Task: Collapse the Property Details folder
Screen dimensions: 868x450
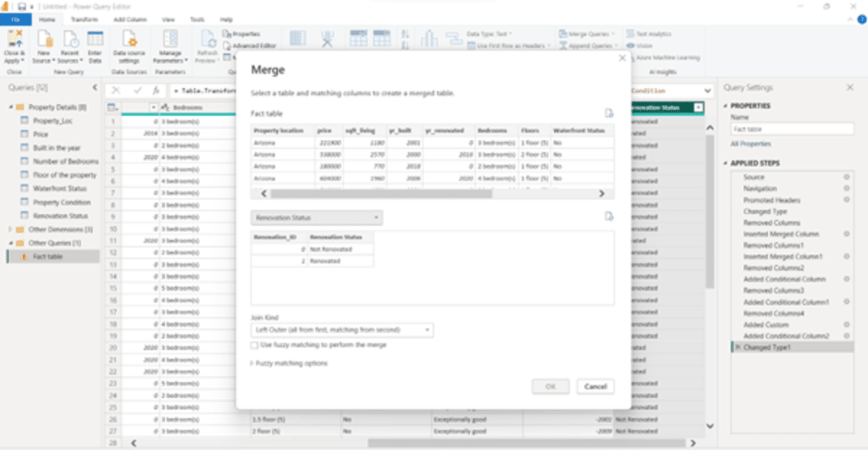Action: click(x=11, y=108)
